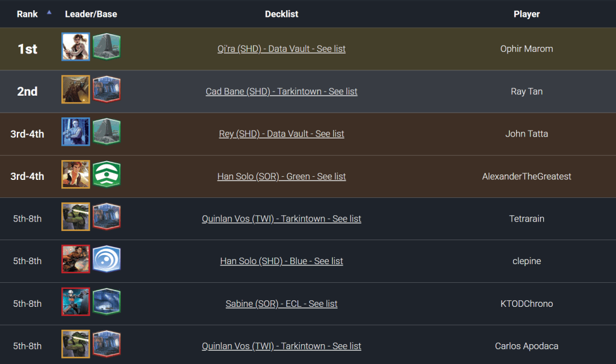View the Han Solo (SOR) - Green decklist
The width and height of the screenshot is (616, 364).
click(281, 176)
